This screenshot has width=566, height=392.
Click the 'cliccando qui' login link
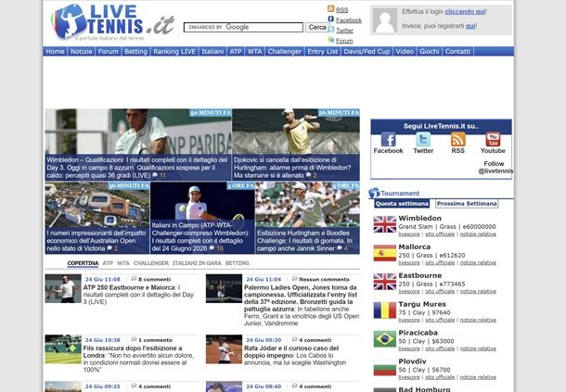pyautogui.click(x=465, y=11)
